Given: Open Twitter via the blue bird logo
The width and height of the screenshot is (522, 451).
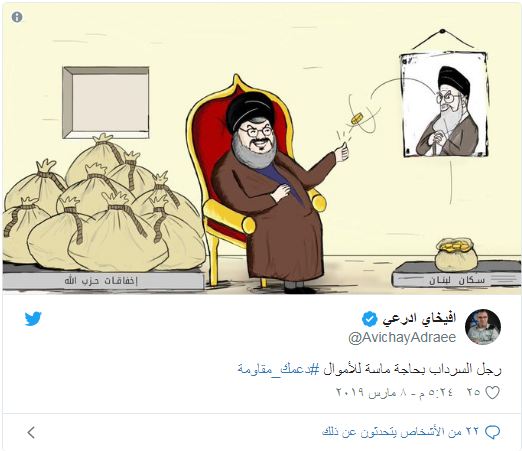Looking at the screenshot, I should click(33, 319).
